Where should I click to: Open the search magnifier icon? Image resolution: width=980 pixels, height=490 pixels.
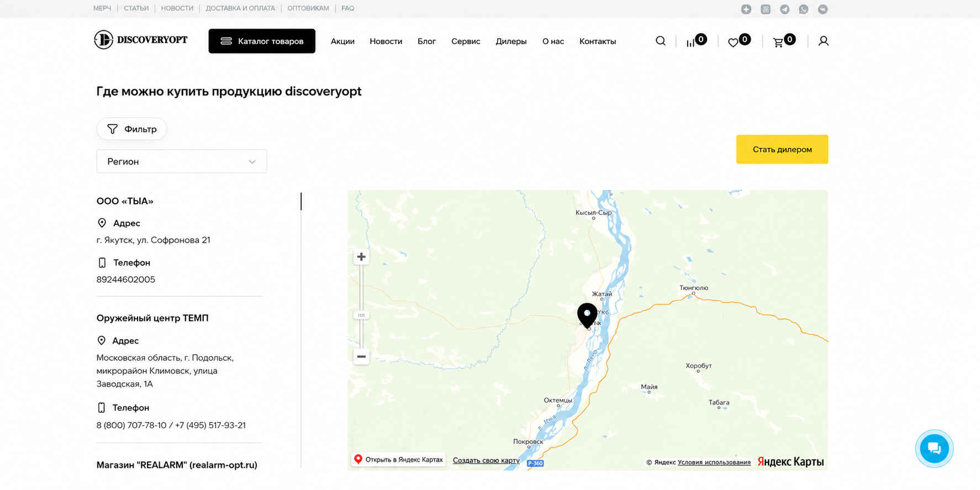click(660, 41)
